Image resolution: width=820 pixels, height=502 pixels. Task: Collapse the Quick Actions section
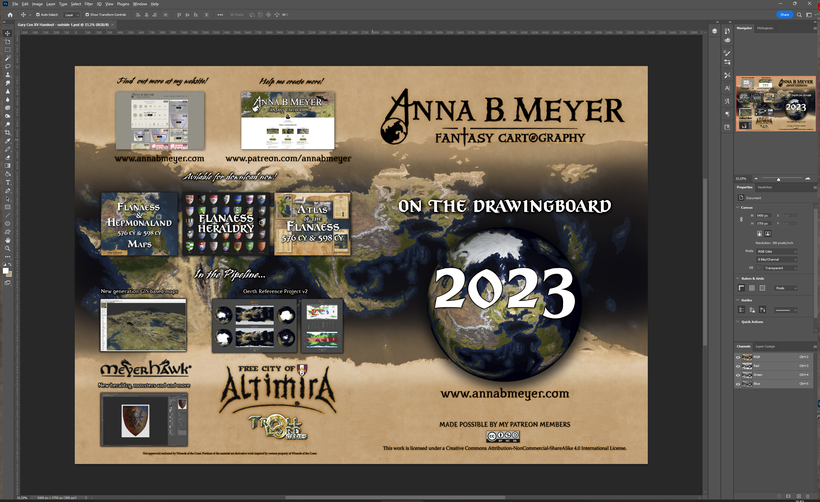[738, 322]
